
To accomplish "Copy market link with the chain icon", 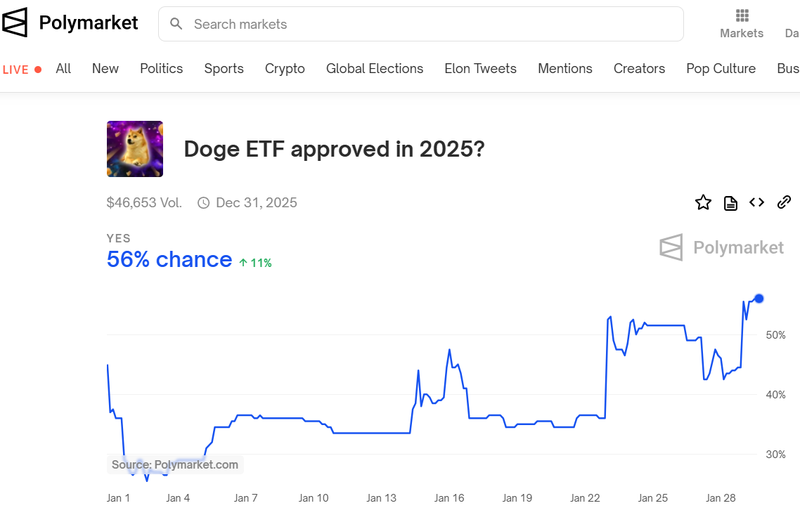I will (784, 203).
